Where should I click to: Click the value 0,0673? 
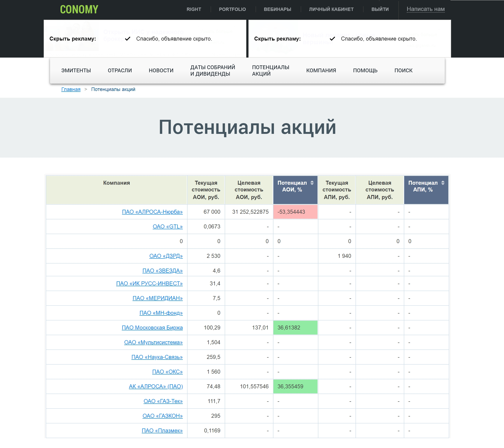pos(212,227)
